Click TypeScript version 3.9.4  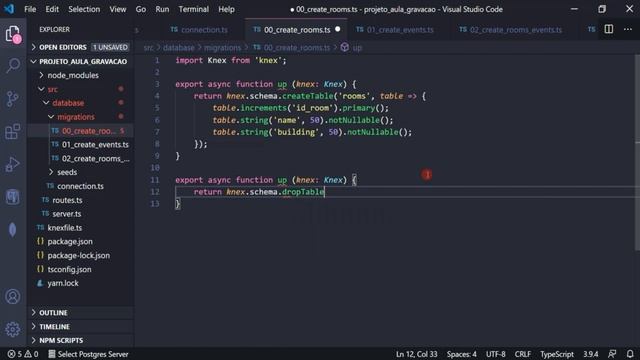pyautogui.click(x=591, y=354)
